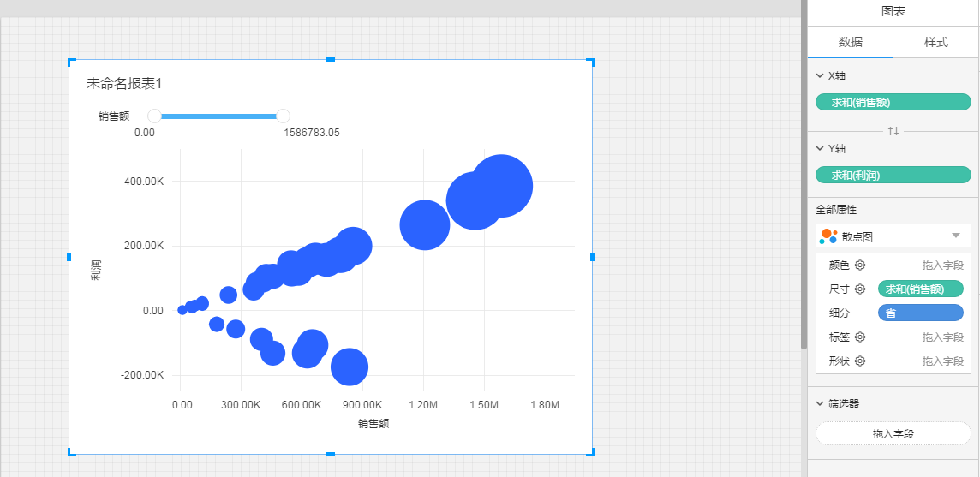The width and height of the screenshot is (980, 477).
Task: Select the 求和(销售额) X-axis field pill
Action: point(893,102)
